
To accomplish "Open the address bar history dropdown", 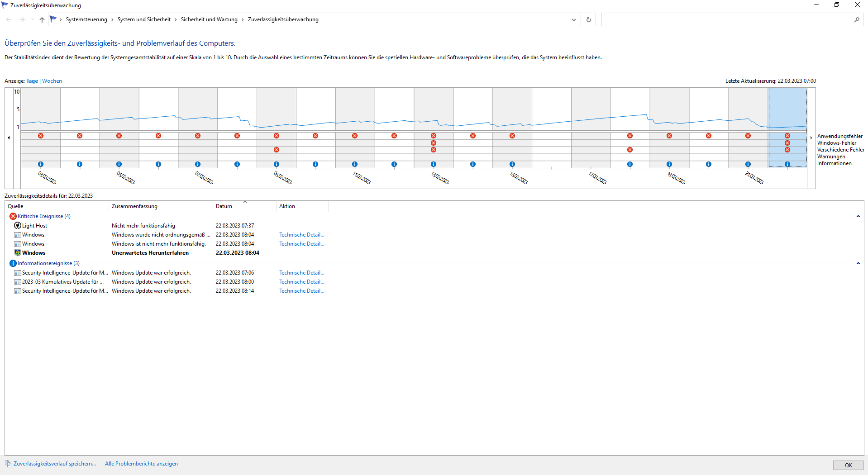I will [574, 19].
